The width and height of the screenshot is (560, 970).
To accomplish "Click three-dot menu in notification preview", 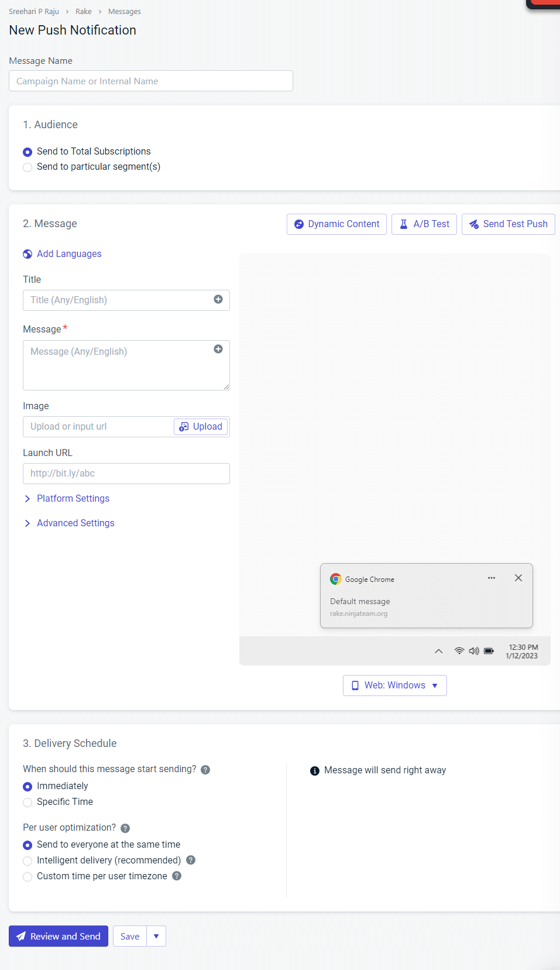I will click(x=492, y=578).
